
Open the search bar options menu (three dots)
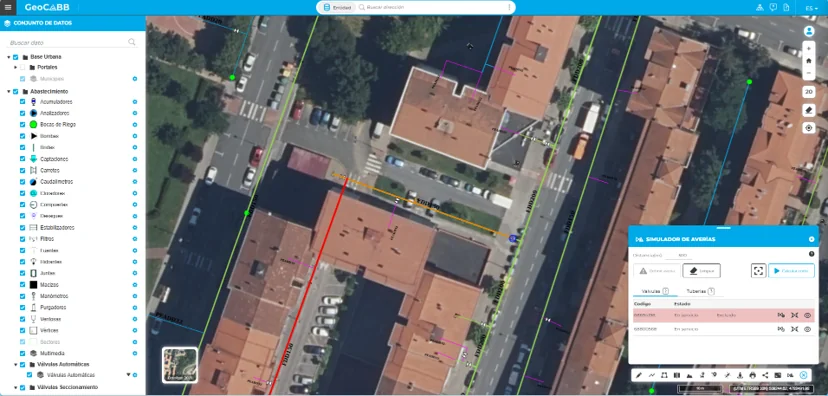509,7
